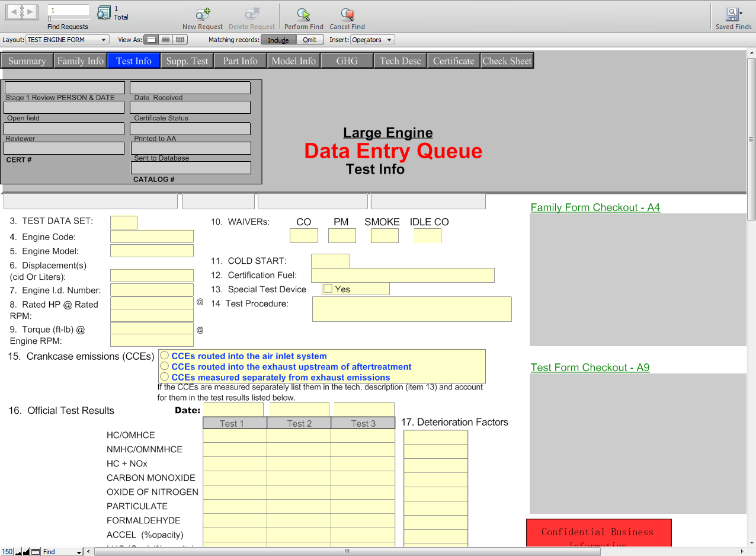Click the PM waiver field
The image size is (756, 556).
click(x=342, y=235)
